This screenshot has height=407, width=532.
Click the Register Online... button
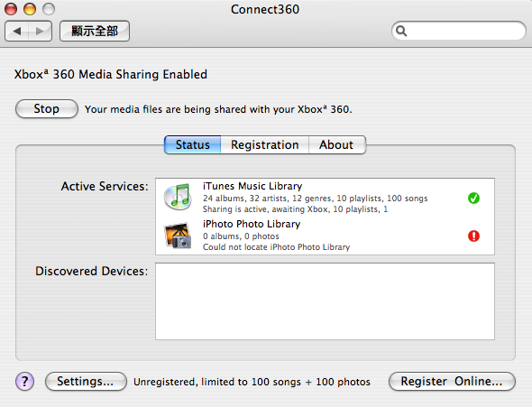point(452,381)
